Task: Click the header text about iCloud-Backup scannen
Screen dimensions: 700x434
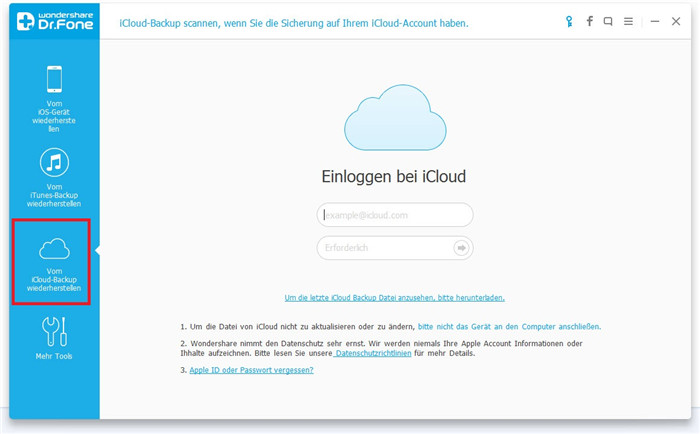Action: coord(294,23)
